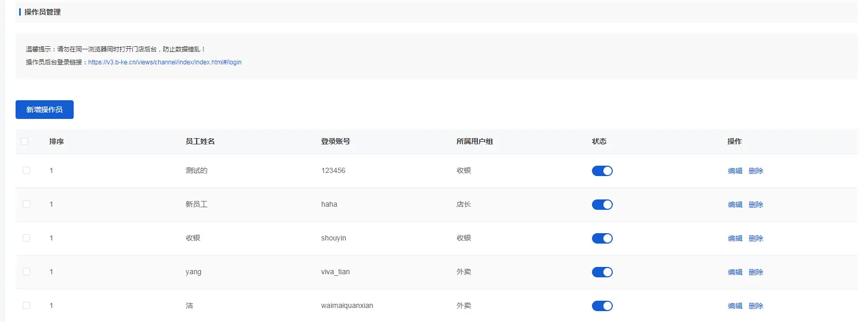Click the 收银 group in the 测试的 row

coord(464,170)
